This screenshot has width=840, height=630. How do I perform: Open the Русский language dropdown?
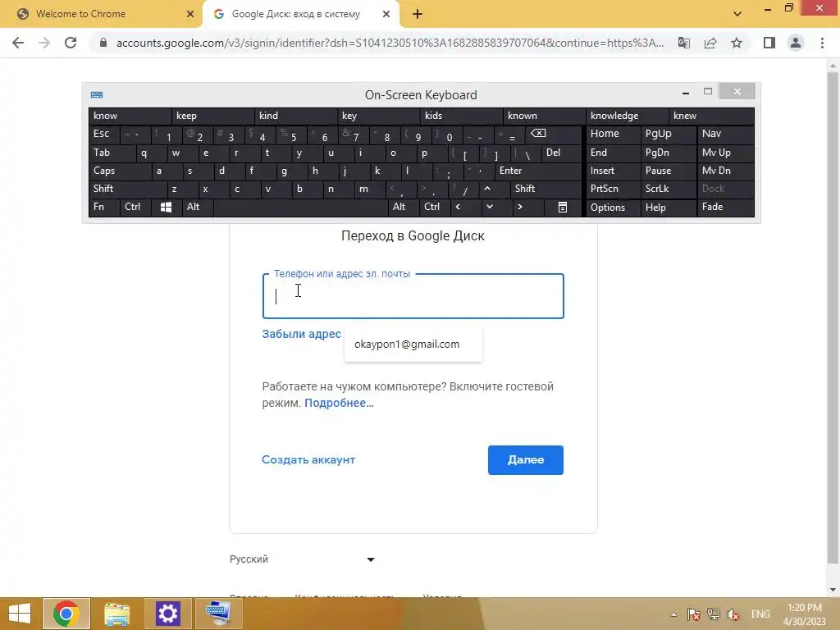click(x=302, y=559)
